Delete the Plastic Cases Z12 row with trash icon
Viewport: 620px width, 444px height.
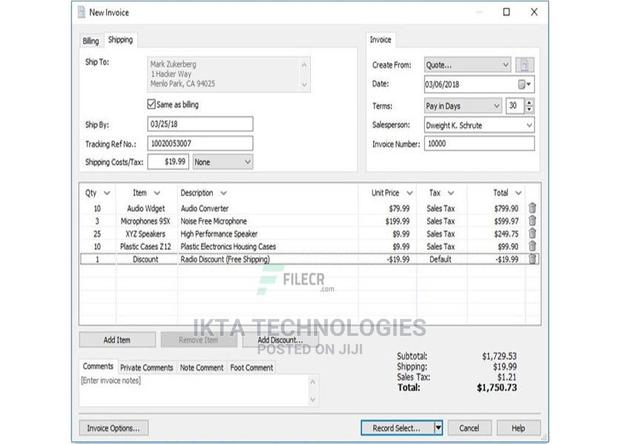[532, 246]
